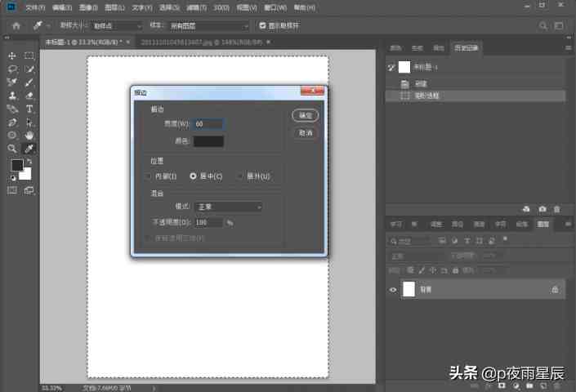Image resolution: width=576 pixels, height=392 pixels.
Task: Open layer blend mode dropdown in Layers panel
Action: pos(417,256)
